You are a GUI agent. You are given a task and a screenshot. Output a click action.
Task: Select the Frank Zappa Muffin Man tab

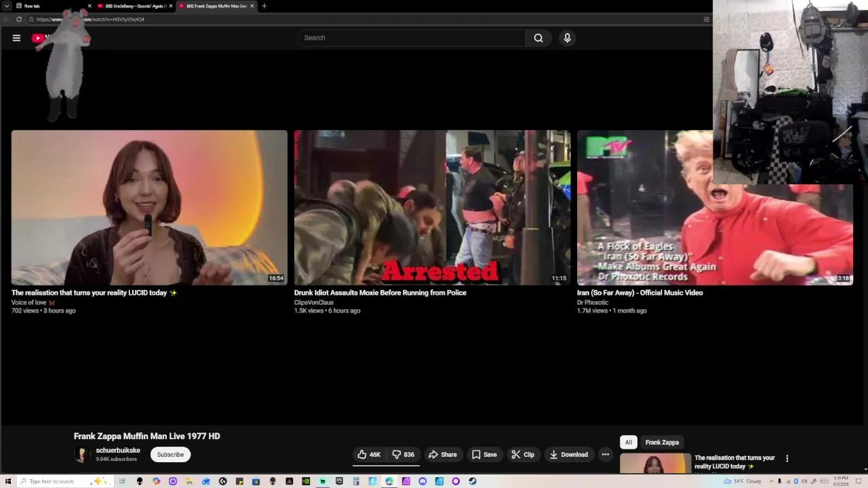coord(216,6)
